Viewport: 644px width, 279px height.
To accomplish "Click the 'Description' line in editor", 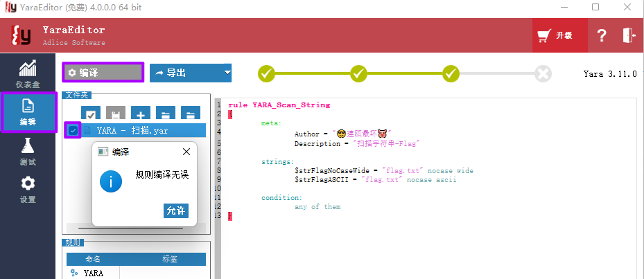I will pyautogui.click(x=357, y=143).
